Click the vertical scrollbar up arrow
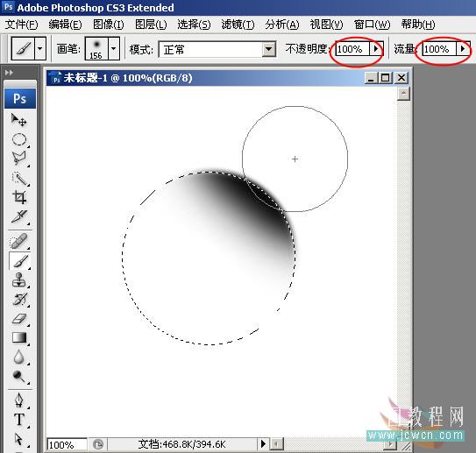This screenshot has height=453, width=476. 403,93
